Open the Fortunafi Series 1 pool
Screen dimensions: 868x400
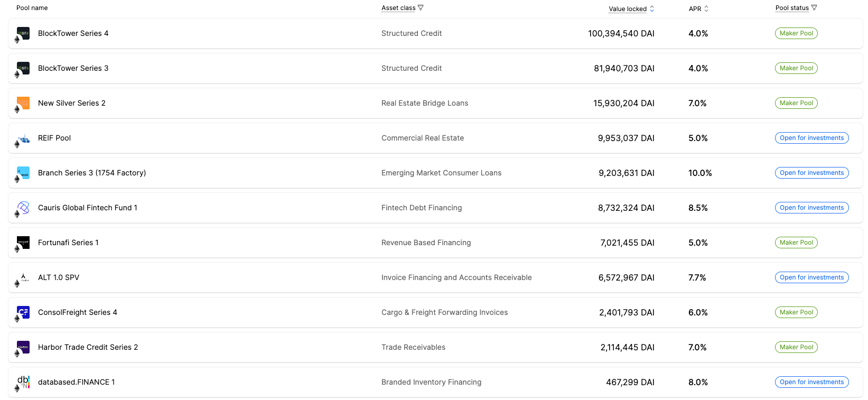[x=68, y=243]
